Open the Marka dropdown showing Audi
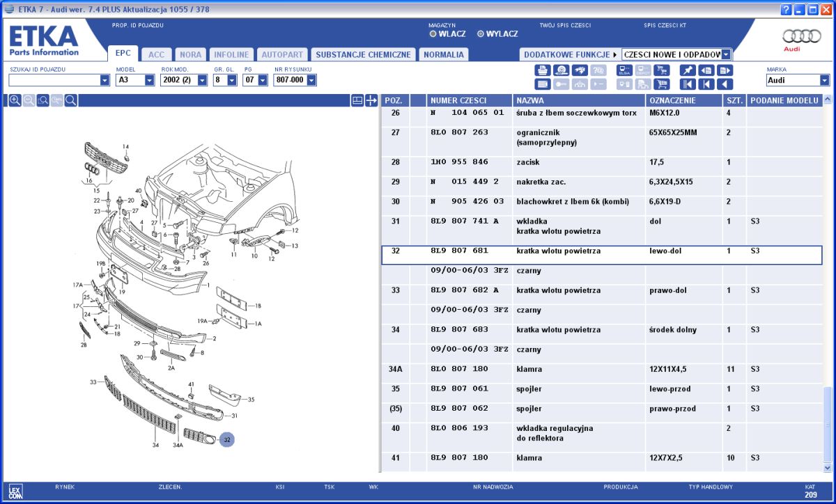The image size is (836, 504). pyautogui.click(x=826, y=80)
